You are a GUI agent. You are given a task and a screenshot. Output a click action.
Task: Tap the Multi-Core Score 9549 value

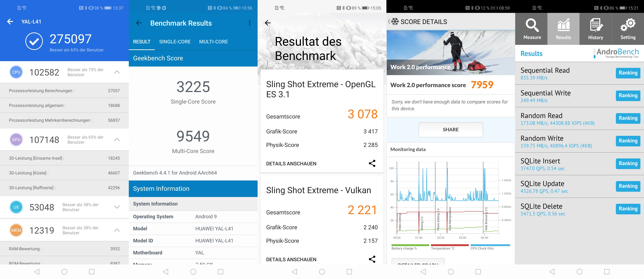pyautogui.click(x=193, y=136)
